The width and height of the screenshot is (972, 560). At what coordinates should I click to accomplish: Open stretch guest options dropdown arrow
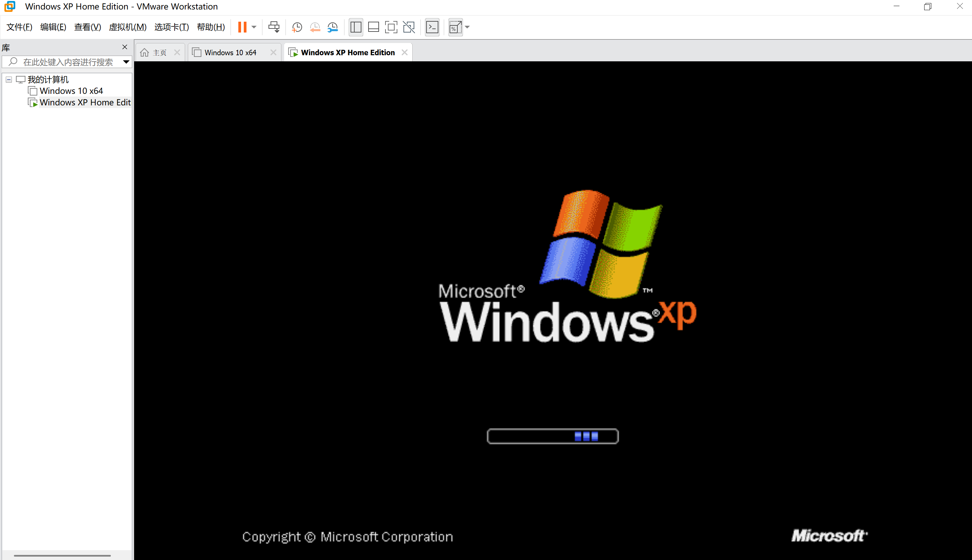[x=467, y=27]
